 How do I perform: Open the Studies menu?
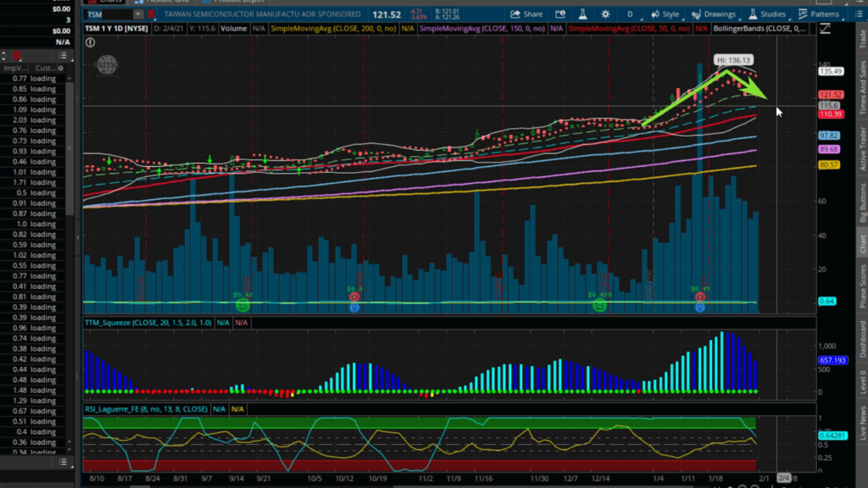[x=767, y=14]
